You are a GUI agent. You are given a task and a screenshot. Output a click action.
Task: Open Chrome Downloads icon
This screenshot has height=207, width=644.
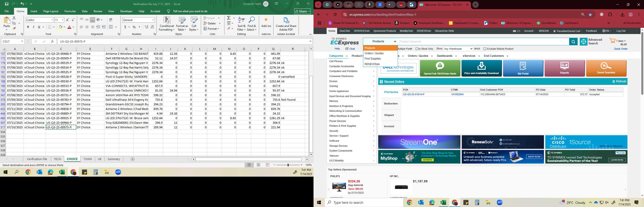point(622,14)
